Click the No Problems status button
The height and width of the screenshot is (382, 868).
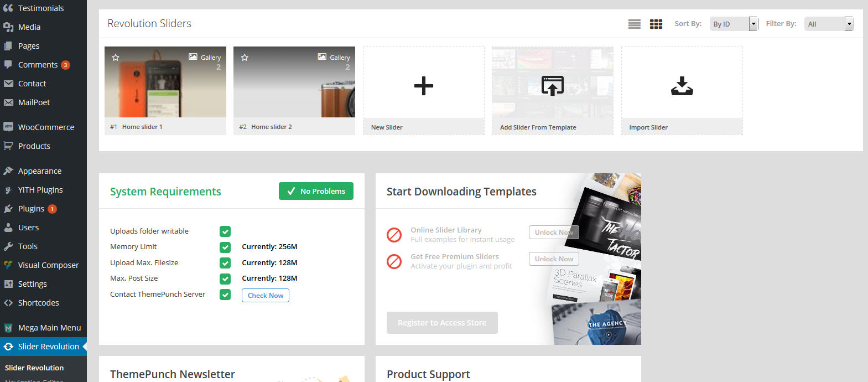tap(316, 191)
